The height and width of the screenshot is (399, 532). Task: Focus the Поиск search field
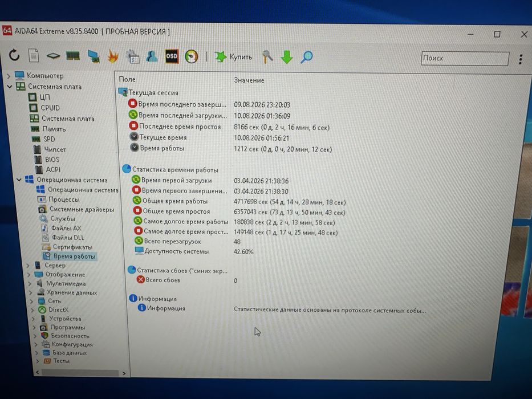click(x=465, y=58)
